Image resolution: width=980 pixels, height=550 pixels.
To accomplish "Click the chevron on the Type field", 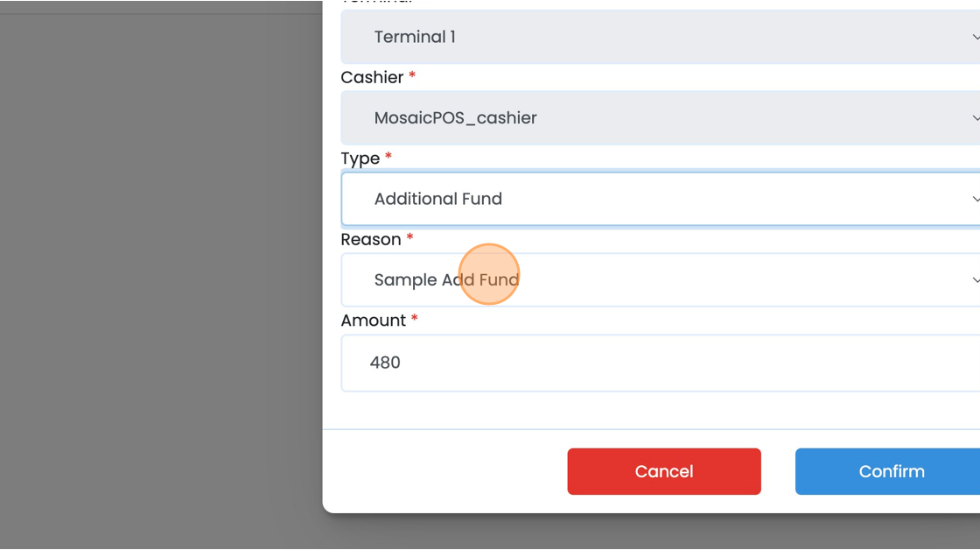I will (x=976, y=199).
